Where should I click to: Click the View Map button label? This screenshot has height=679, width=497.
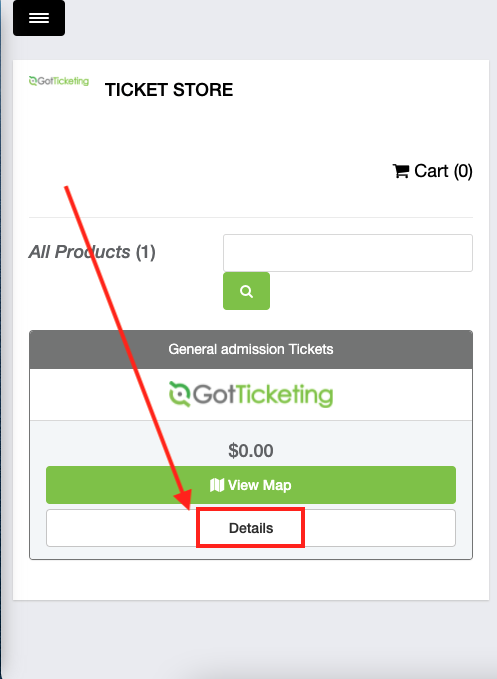(x=259, y=485)
